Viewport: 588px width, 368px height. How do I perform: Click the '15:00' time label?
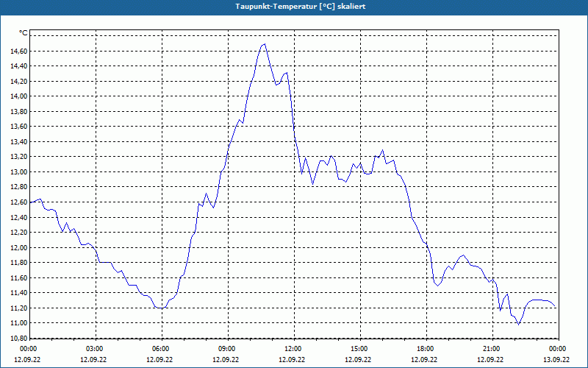(359, 349)
